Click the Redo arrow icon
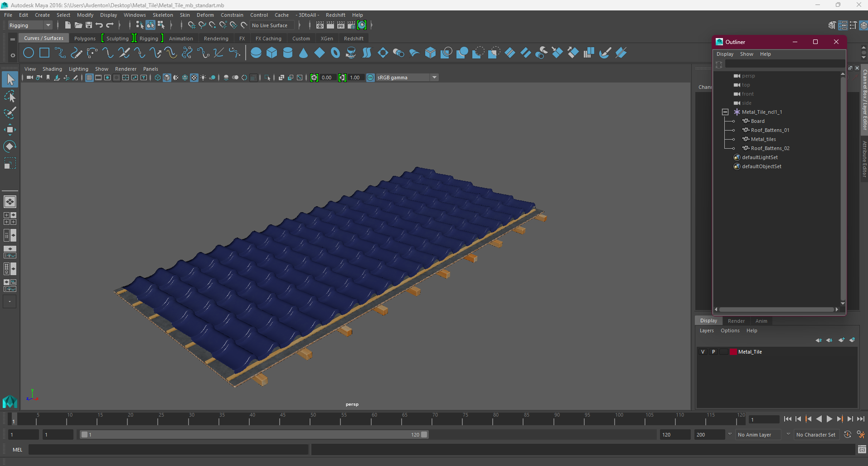Screen dimensions: 868x466 pos(110,25)
